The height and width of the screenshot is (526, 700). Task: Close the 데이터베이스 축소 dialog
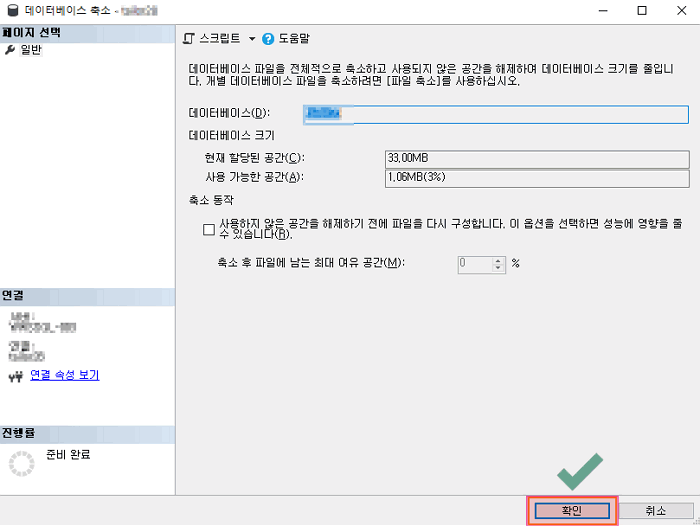point(681,10)
